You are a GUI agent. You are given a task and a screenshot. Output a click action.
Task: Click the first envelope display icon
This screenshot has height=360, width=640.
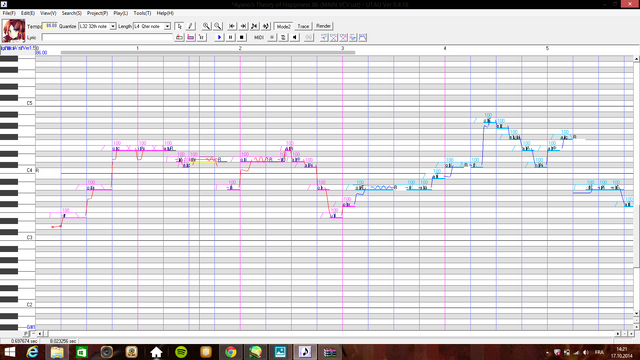(x=324, y=38)
